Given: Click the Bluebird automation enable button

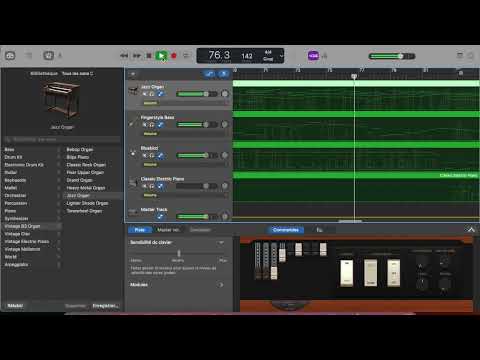Looking at the screenshot, I should (x=160, y=155).
